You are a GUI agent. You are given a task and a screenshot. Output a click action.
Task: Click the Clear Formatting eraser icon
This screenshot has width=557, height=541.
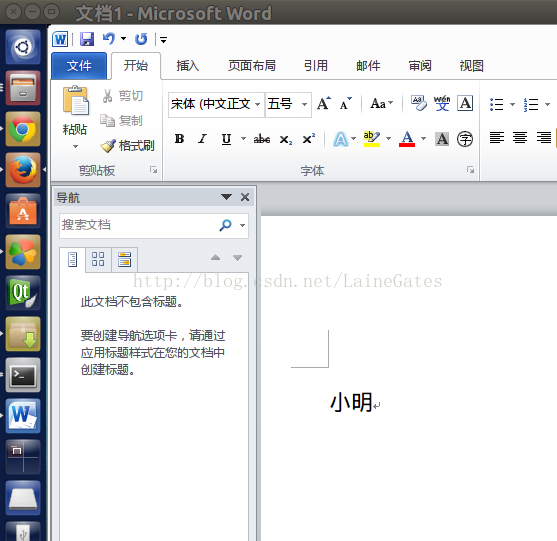pos(419,103)
